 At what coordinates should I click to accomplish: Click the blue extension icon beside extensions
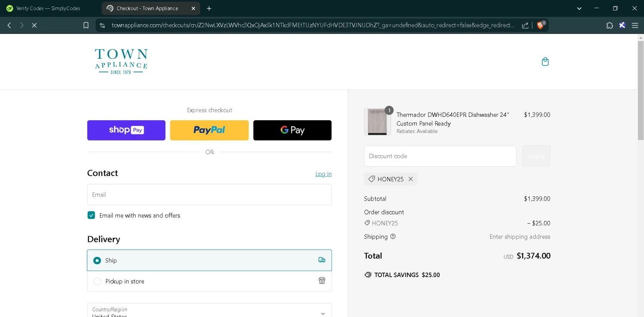622,25
